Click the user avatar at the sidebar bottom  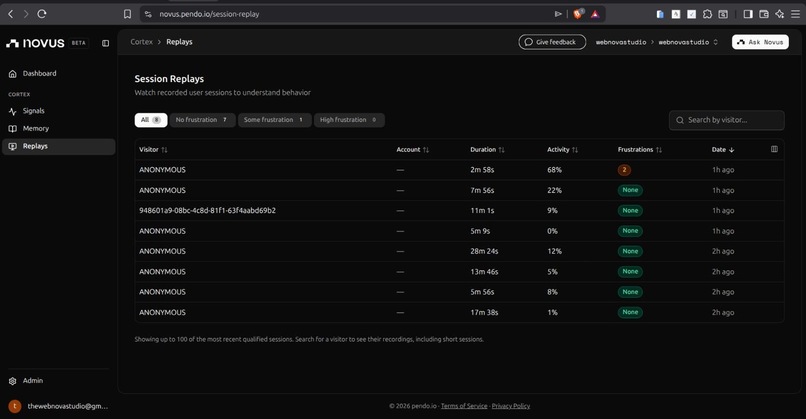(15, 406)
